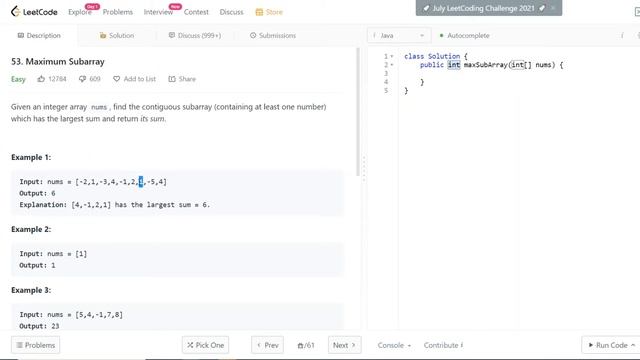Click the thumbs-up icon with 12784 likes
This screenshot has height=360, width=640.
[x=41, y=79]
